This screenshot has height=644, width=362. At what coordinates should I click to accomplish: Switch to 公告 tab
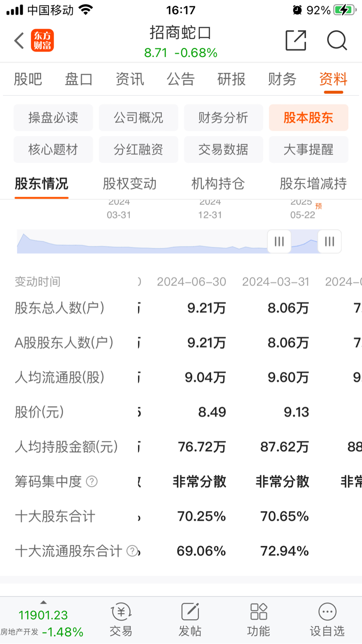pos(181,79)
